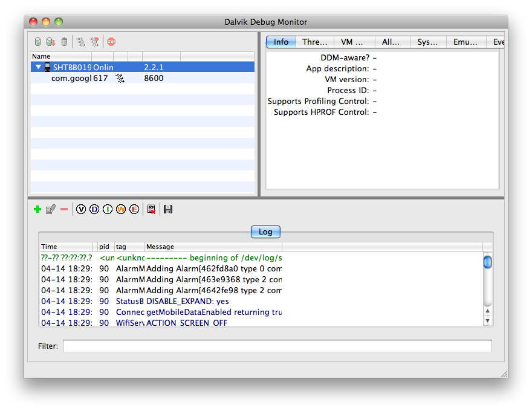
Task: Click the Cause GC trash icon
Action: [64, 42]
